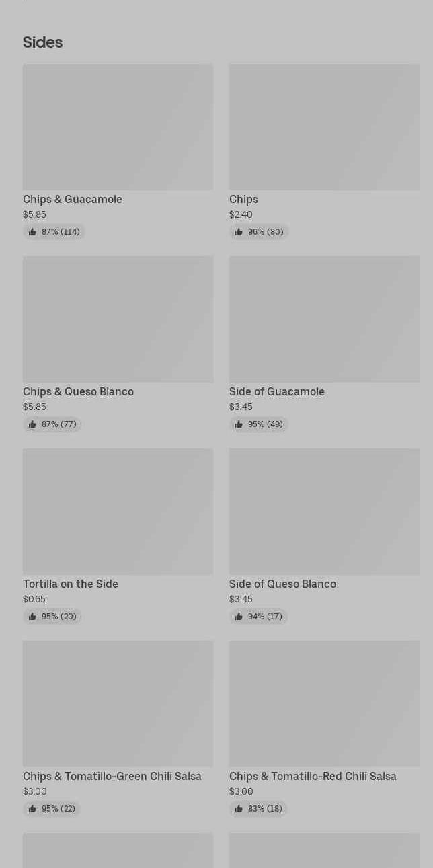Click the Sides section heading
Viewport: 433px width, 868px height.
[x=42, y=42]
